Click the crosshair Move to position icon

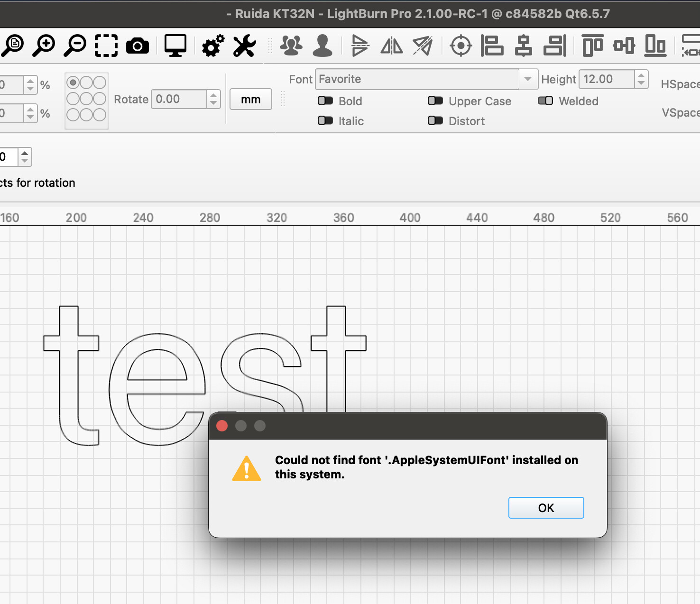(x=461, y=46)
